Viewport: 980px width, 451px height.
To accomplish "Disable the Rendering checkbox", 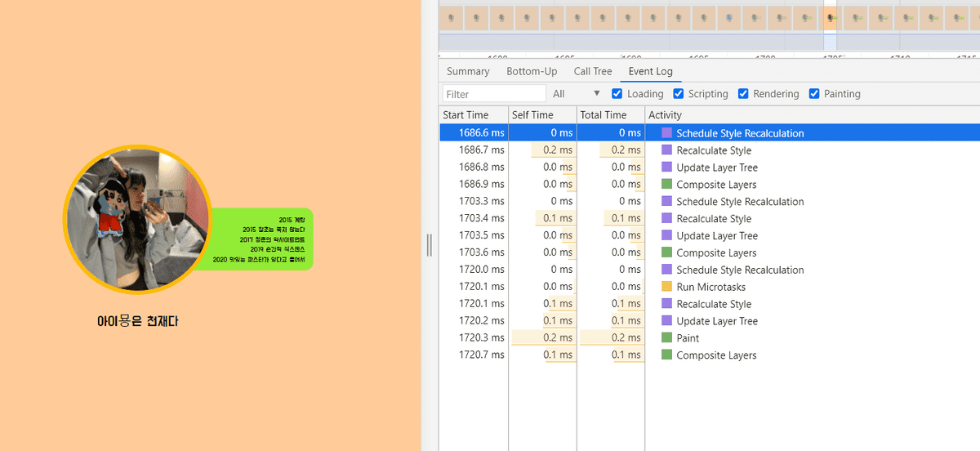I will (743, 94).
